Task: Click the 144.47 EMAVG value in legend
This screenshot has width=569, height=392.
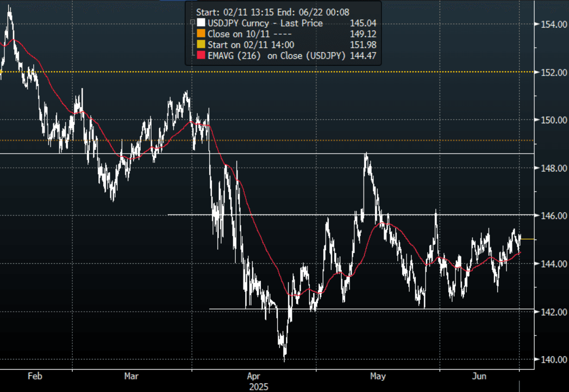Action: click(364, 56)
